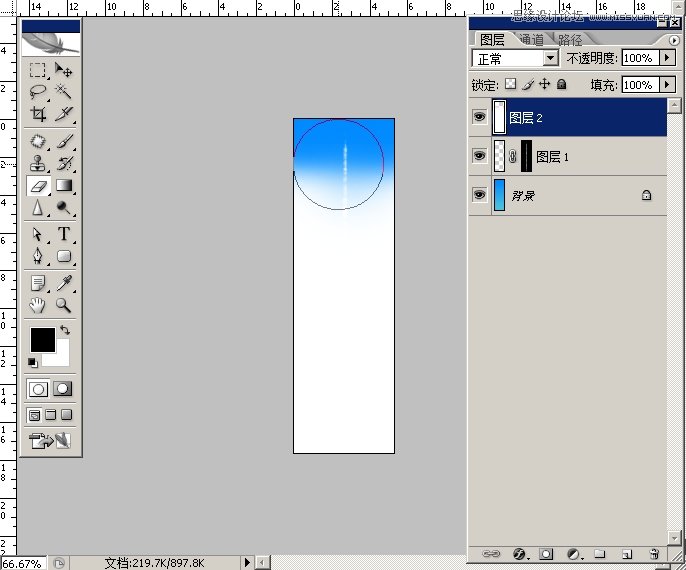The image size is (686, 570).
Task: Click the delete layer trash icon
Action: pos(654,553)
